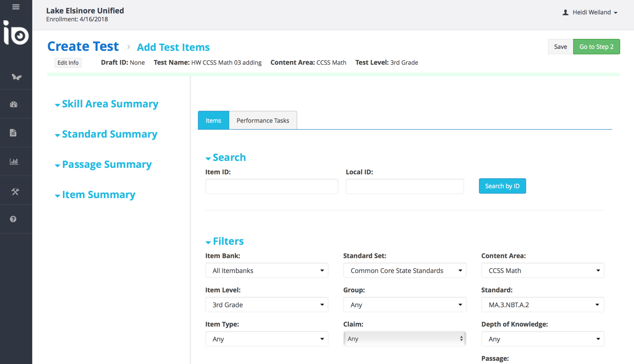The image size is (634, 364).
Task: Click the tools hammer-wrench icon
Action: click(15, 192)
